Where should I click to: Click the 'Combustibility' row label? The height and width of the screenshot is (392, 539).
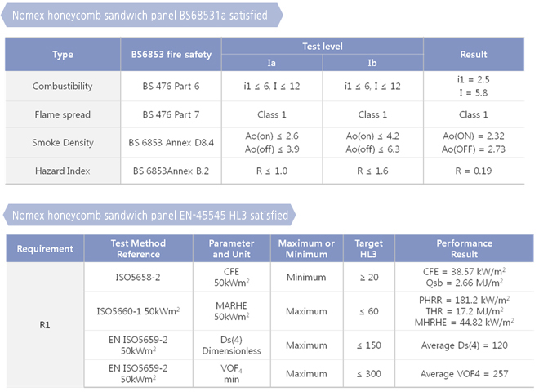tap(63, 86)
